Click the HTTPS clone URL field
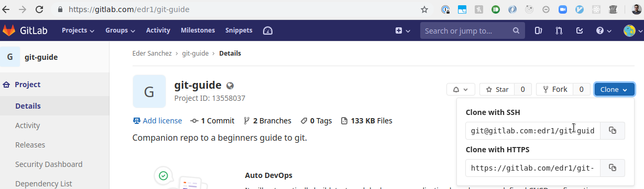 pyautogui.click(x=532, y=168)
